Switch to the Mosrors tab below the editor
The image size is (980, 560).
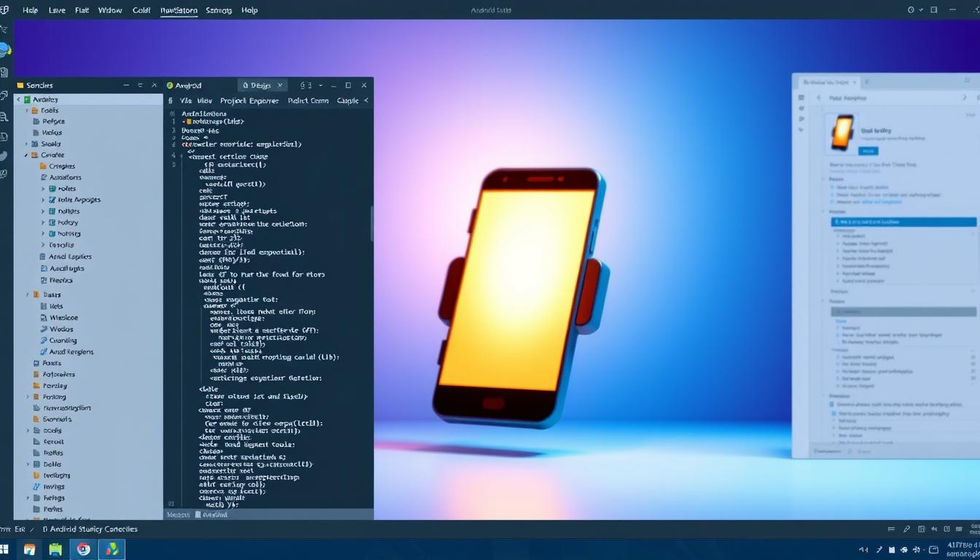179,514
